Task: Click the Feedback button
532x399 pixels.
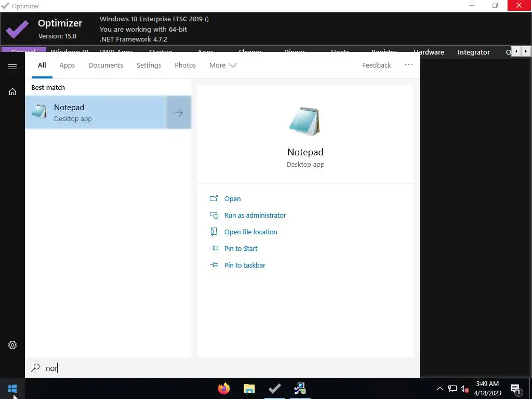Action: coord(376,65)
